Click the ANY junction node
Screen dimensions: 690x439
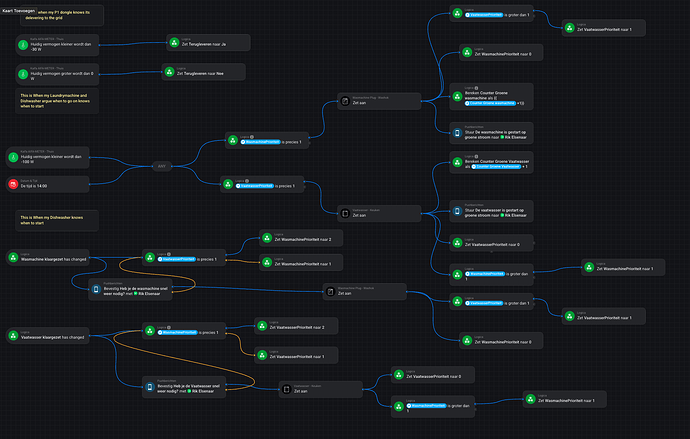coord(162,166)
